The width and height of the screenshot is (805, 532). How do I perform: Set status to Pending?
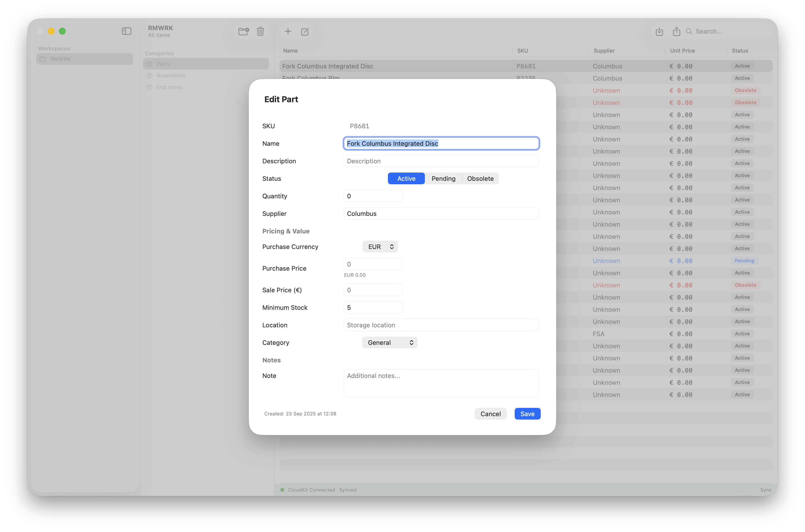click(x=443, y=178)
